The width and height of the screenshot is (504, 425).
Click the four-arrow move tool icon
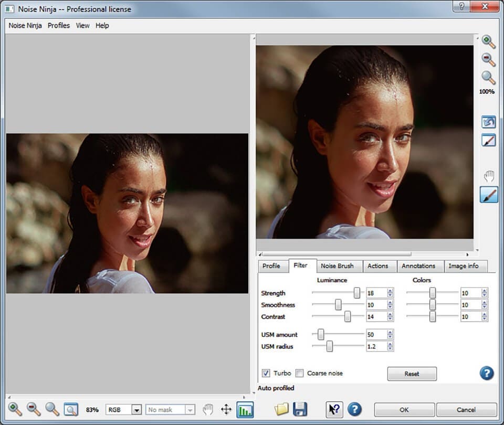pos(226,409)
